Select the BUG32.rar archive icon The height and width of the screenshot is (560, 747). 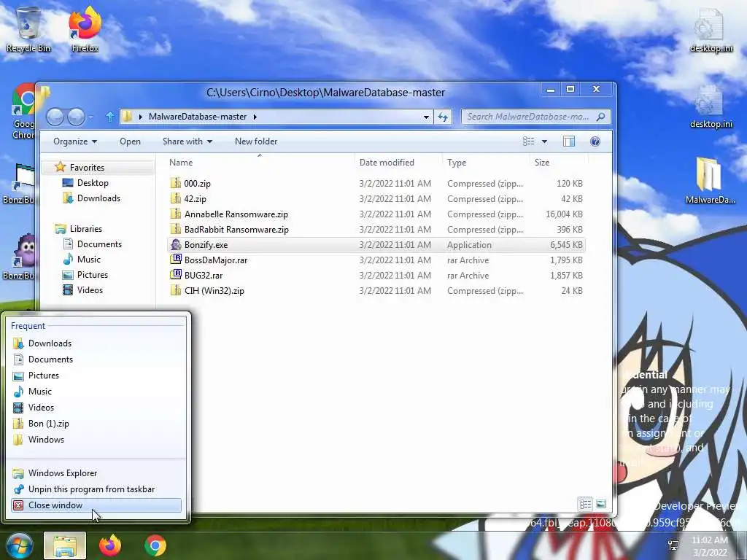176,275
